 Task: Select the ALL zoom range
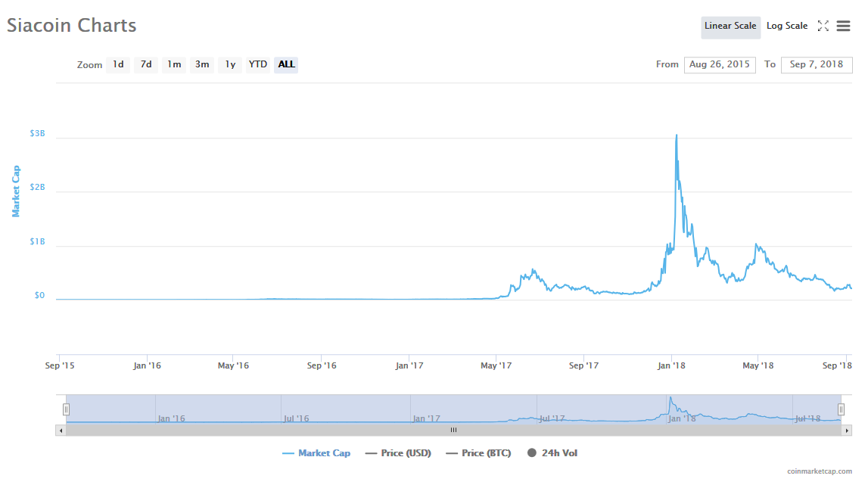[286, 64]
